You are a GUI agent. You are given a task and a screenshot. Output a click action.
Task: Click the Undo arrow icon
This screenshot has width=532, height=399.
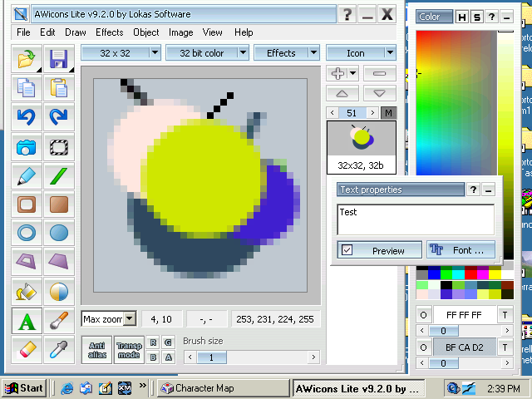click(27, 117)
